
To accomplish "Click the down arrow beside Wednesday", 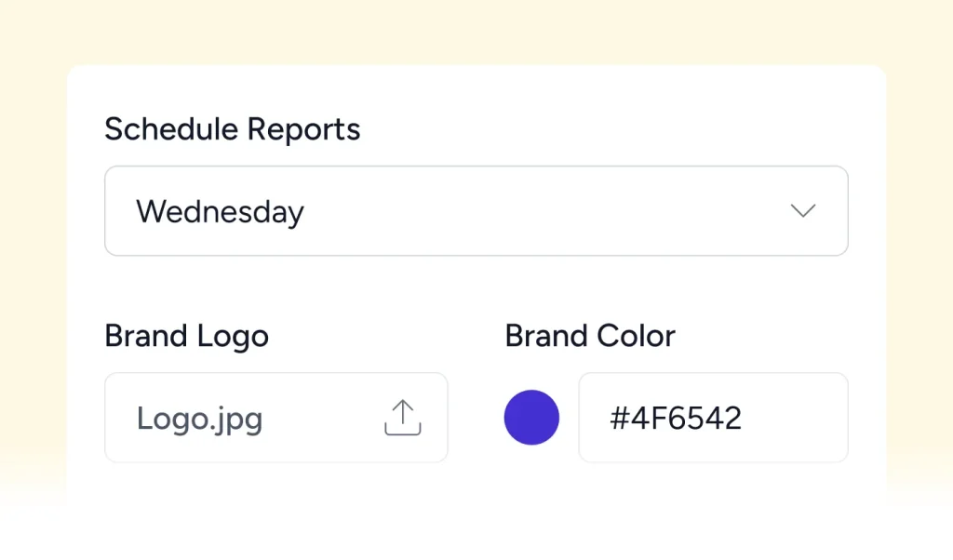I will pos(802,211).
